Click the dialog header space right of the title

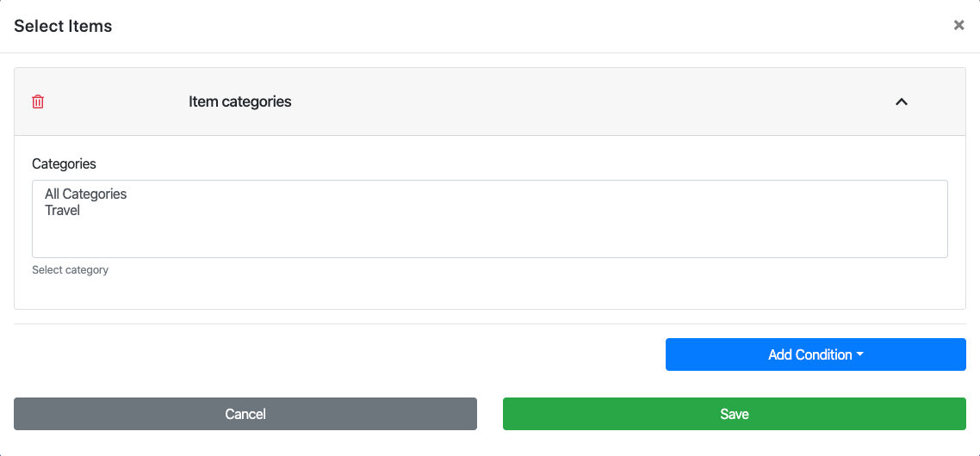pyautogui.click(x=517, y=26)
